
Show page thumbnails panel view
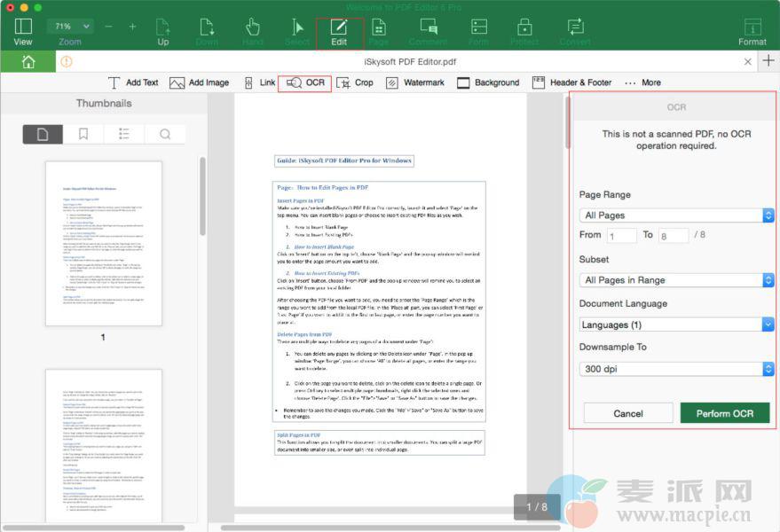[x=43, y=134]
